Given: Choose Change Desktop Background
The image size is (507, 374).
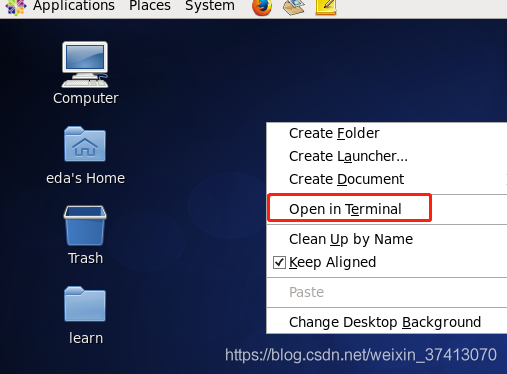Looking at the screenshot, I should 387,322.
